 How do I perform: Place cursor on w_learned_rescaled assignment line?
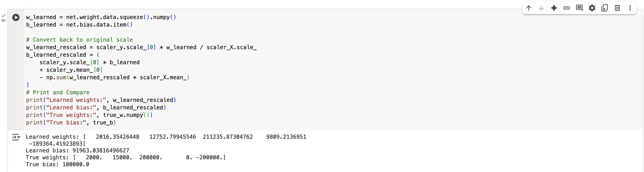coord(141,47)
